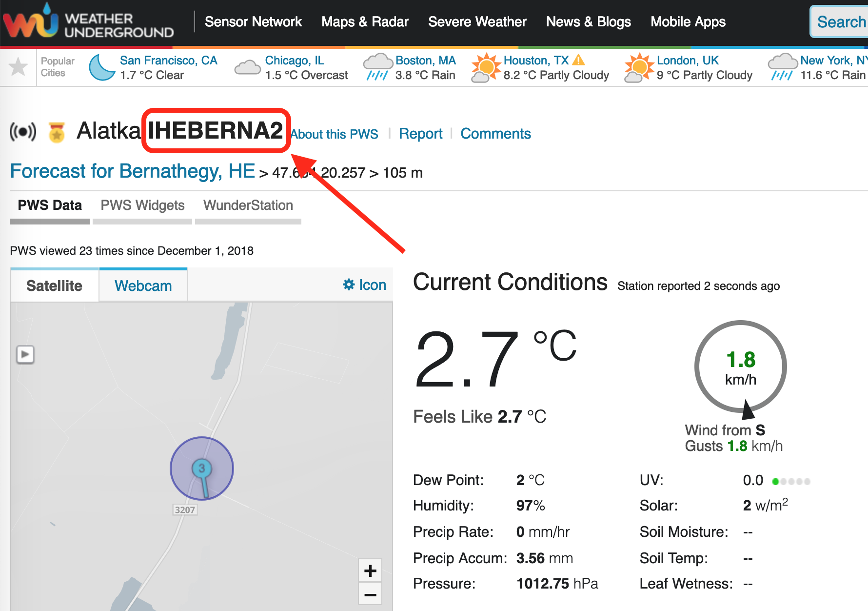This screenshot has height=611, width=868.
Task: Click the Houston weather alert warning icon
Action: pyautogui.click(x=578, y=60)
